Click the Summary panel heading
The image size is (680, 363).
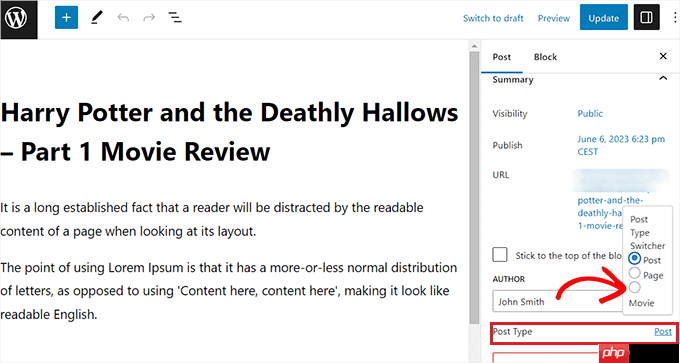pos(513,80)
